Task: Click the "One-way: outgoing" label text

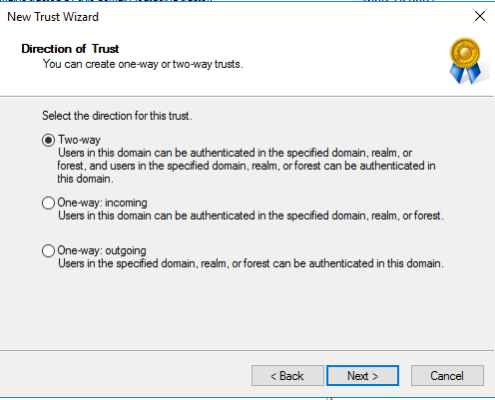Action: point(102,250)
